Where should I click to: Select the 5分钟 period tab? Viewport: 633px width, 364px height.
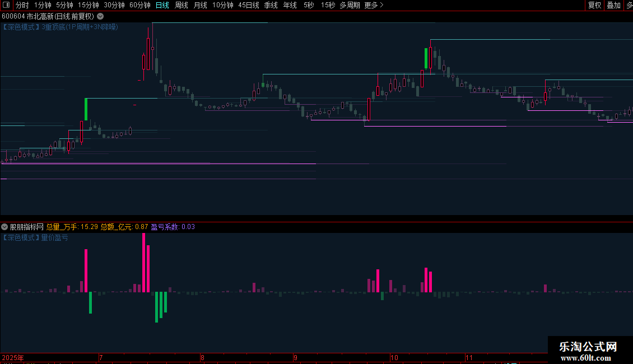click(64, 5)
